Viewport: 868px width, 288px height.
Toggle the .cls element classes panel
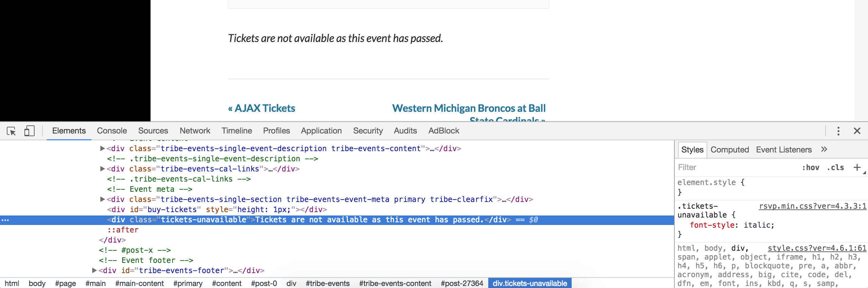click(x=835, y=167)
